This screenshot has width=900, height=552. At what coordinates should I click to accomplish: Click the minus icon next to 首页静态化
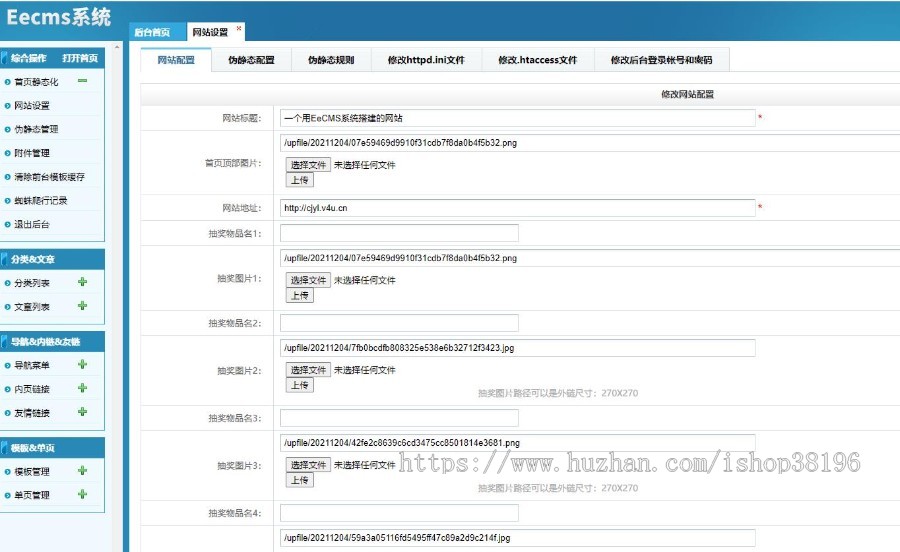click(83, 81)
